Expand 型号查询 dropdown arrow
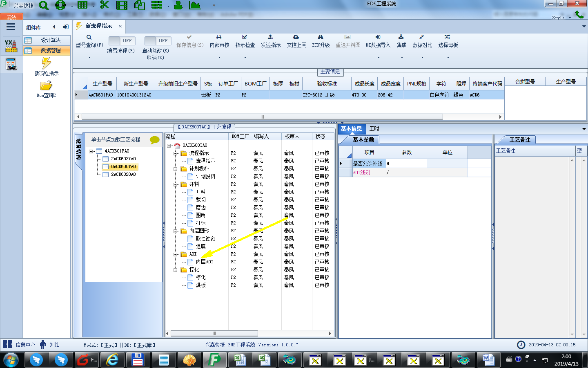The height and width of the screenshot is (368, 588). click(89, 57)
